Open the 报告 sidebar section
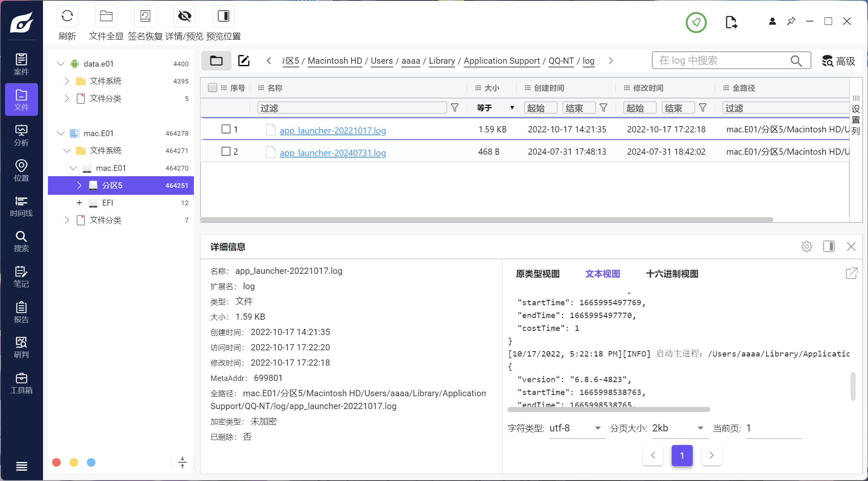This screenshot has height=481, width=868. tap(21, 312)
